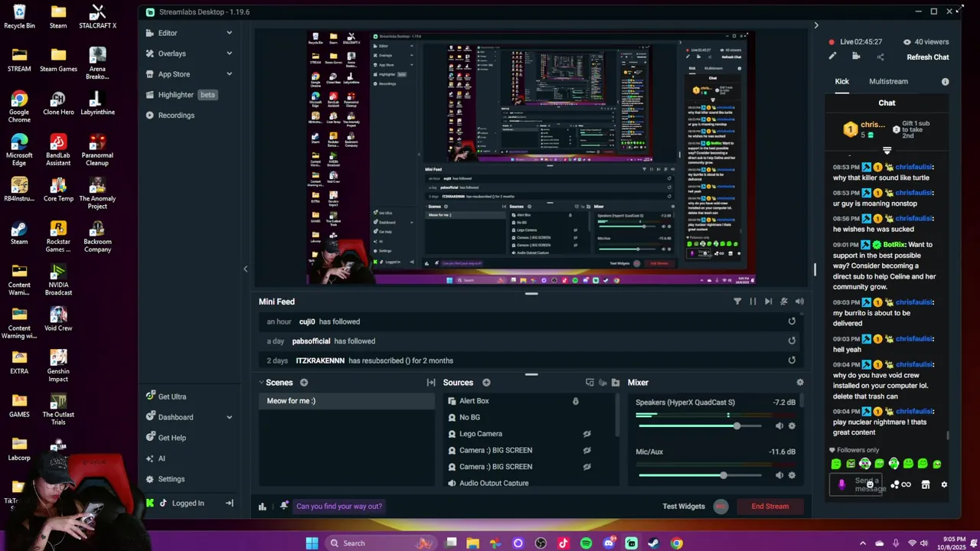This screenshot has height=551, width=980.
Task: Expand the chat leaderboard drop arrow
Action: pos(887,151)
